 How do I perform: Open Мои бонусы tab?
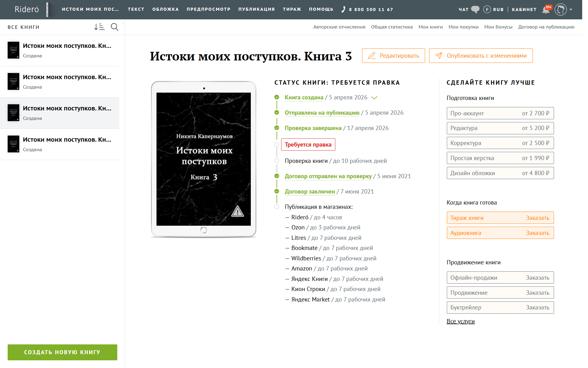[x=498, y=27]
